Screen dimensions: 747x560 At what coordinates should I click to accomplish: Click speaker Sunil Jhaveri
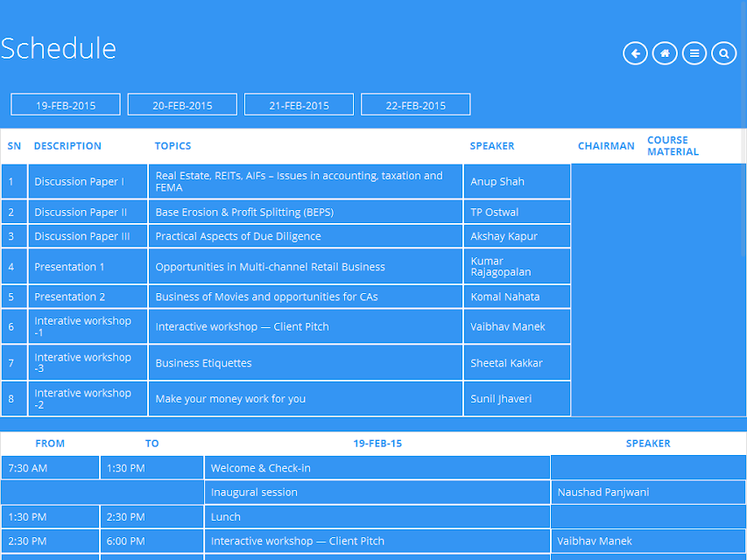(x=518, y=399)
